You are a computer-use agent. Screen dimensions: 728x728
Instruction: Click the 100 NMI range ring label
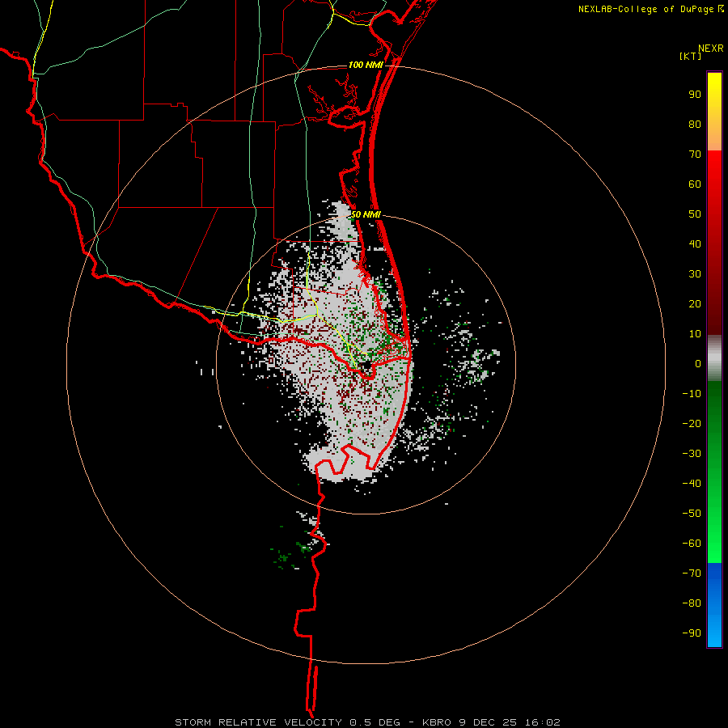click(x=366, y=65)
